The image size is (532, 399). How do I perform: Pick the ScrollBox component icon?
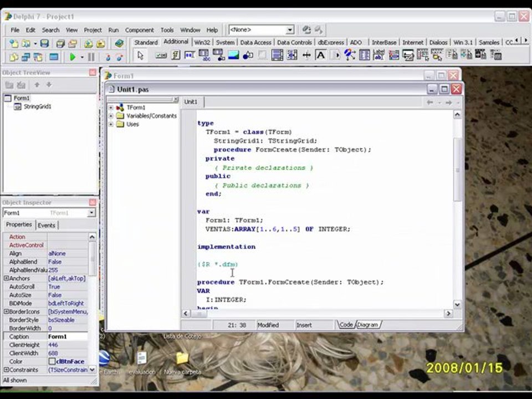pos(277,55)
